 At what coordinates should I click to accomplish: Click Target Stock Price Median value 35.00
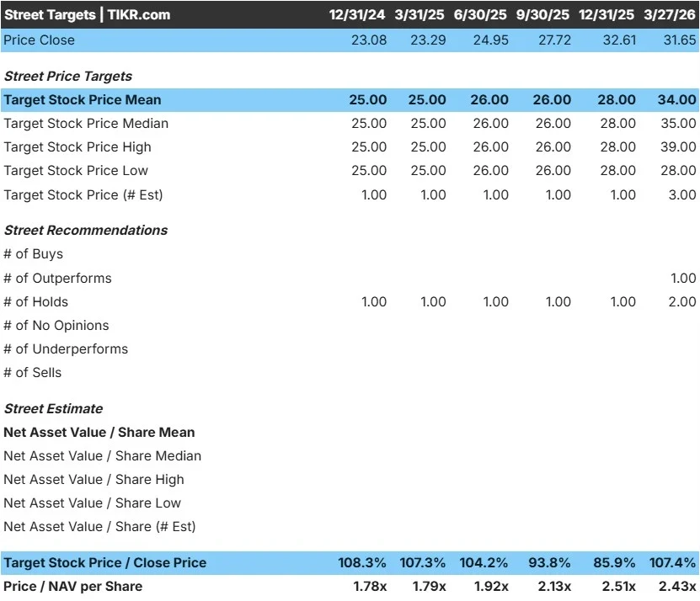click(678, 123)
